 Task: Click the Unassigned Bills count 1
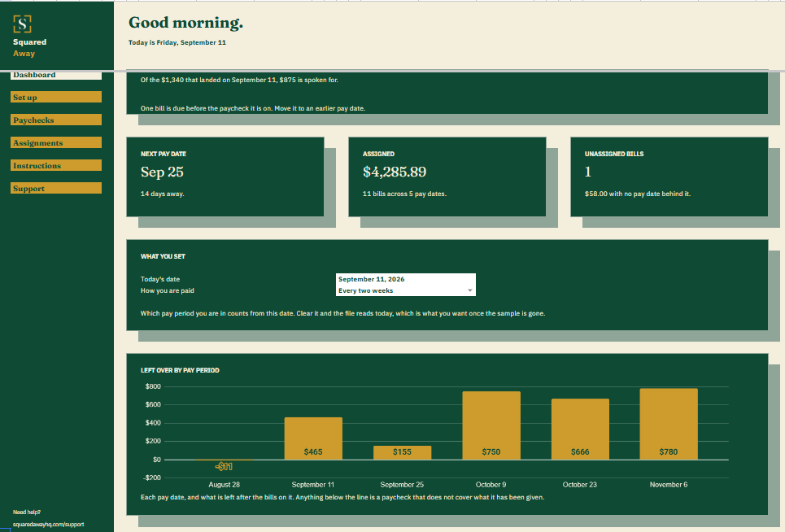click(x=588, y=172)
